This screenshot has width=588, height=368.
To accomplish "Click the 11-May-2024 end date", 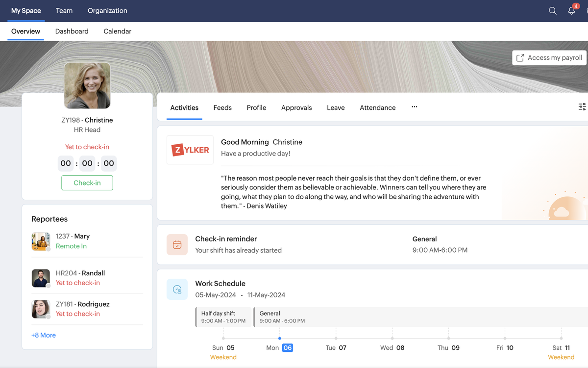I will [266, 295].
